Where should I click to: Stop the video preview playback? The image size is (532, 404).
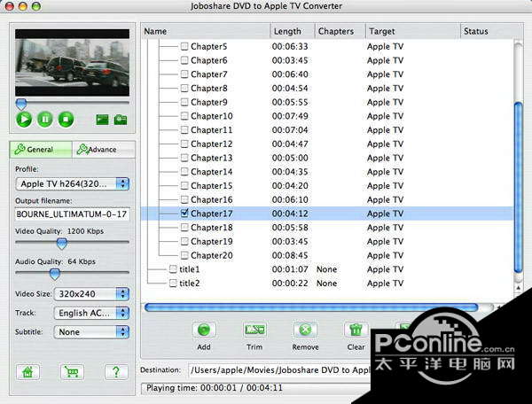[x=65, y=119]
